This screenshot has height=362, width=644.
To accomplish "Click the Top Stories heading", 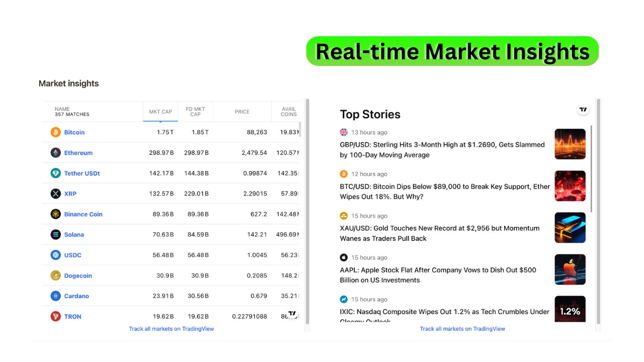I will tap(370, 114).
